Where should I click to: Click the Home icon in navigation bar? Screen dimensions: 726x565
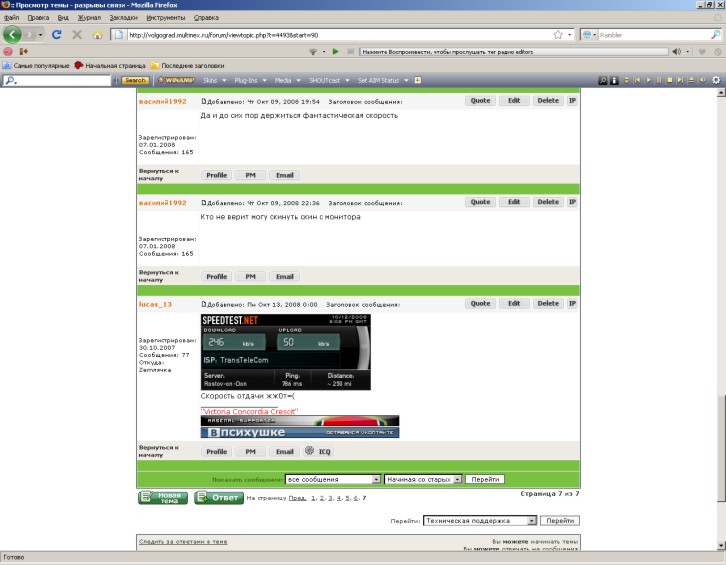[98, 34]
